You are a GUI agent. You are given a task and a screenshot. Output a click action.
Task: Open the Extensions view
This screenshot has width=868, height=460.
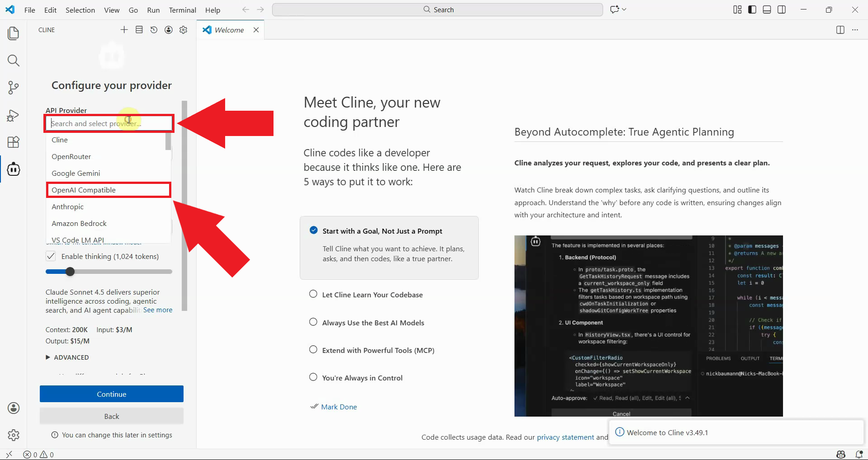point(14,142)
